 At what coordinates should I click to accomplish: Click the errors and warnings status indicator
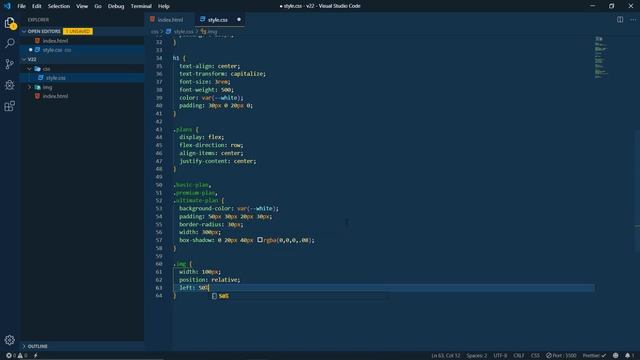click(16, 356)
